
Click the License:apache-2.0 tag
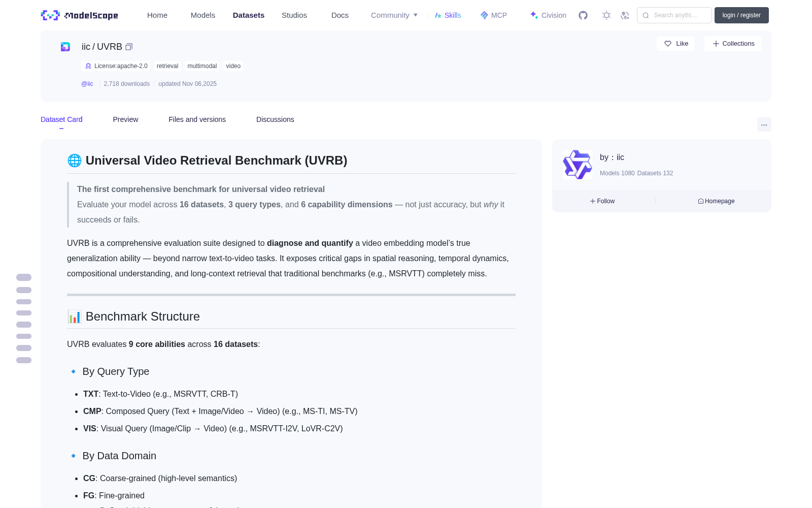click(116, 66)
